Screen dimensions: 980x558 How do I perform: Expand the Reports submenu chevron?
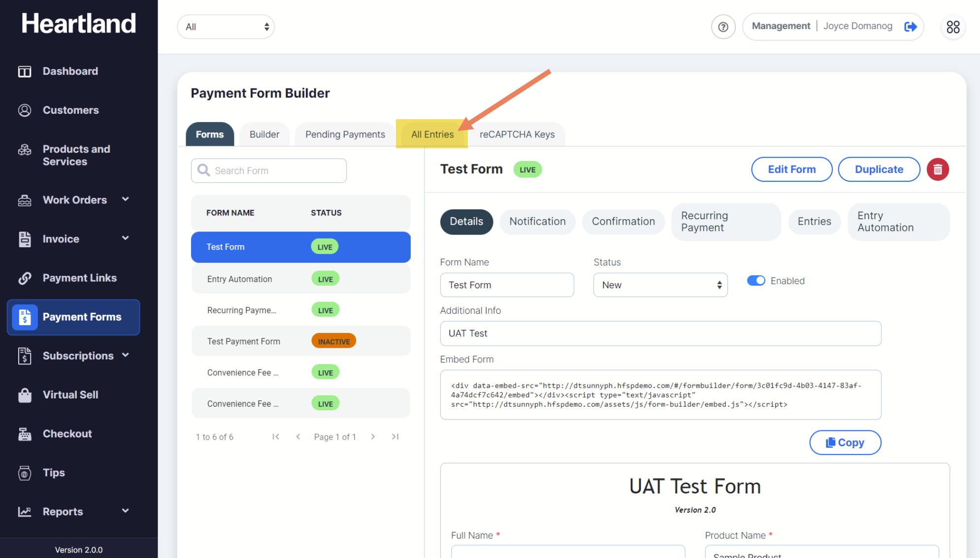[126, 511]
